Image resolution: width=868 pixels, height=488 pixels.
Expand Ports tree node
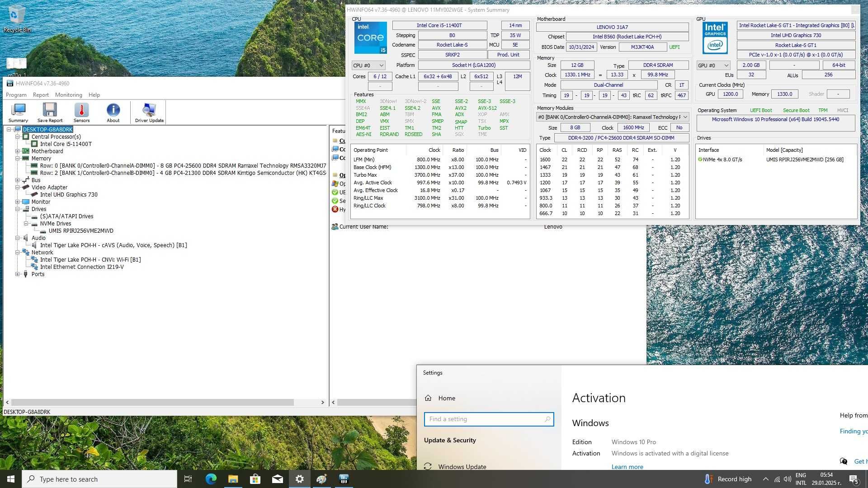[17, 274]
